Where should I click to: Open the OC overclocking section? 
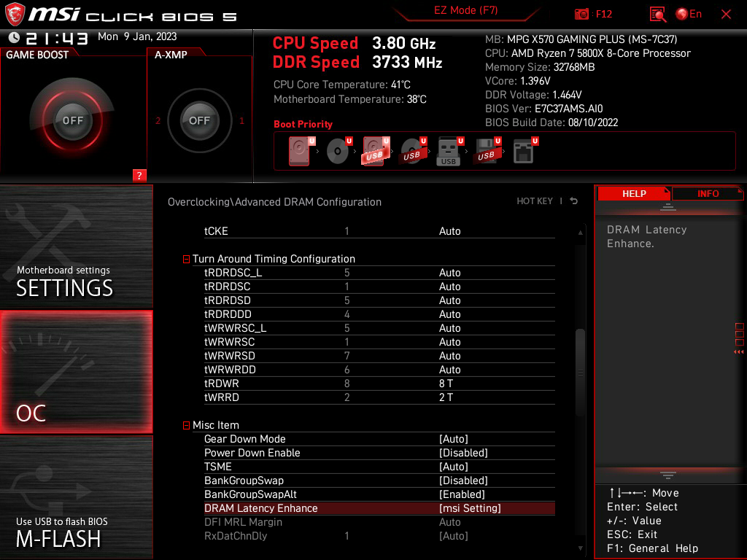pyautogui.click(x=76, y=373)
